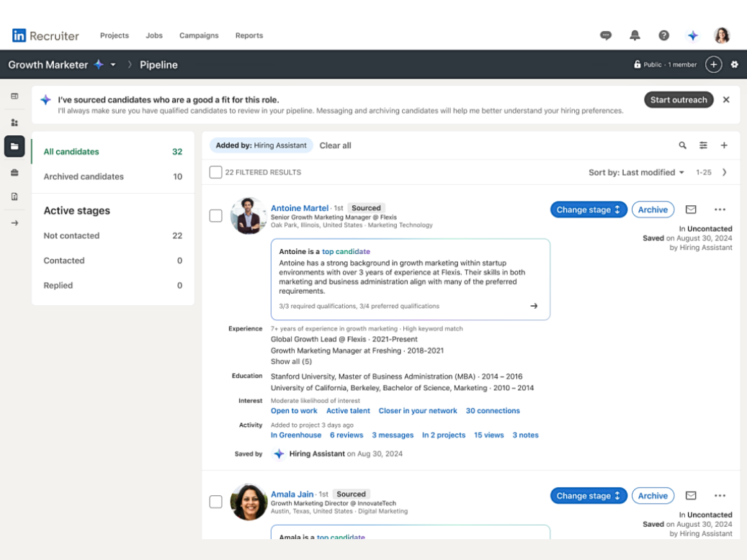Open the Campaigns menu
The width and height of the screenshot is (747, 560).
(199, 35)
